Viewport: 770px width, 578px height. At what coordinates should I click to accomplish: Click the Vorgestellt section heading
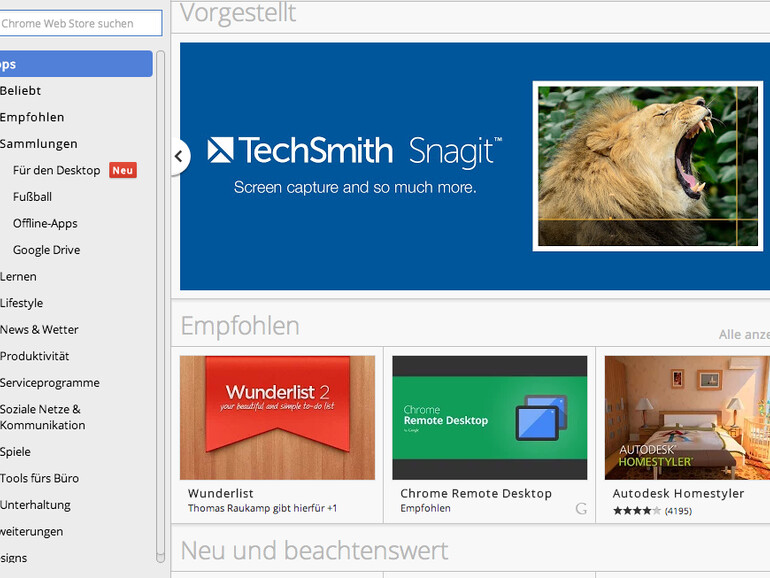[238, 13]
